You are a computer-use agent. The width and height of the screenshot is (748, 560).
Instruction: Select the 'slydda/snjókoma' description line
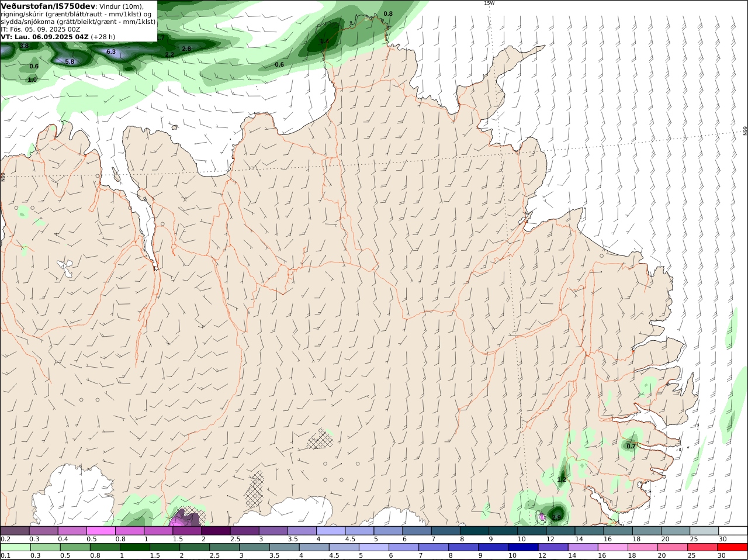[x=78, y=22]
